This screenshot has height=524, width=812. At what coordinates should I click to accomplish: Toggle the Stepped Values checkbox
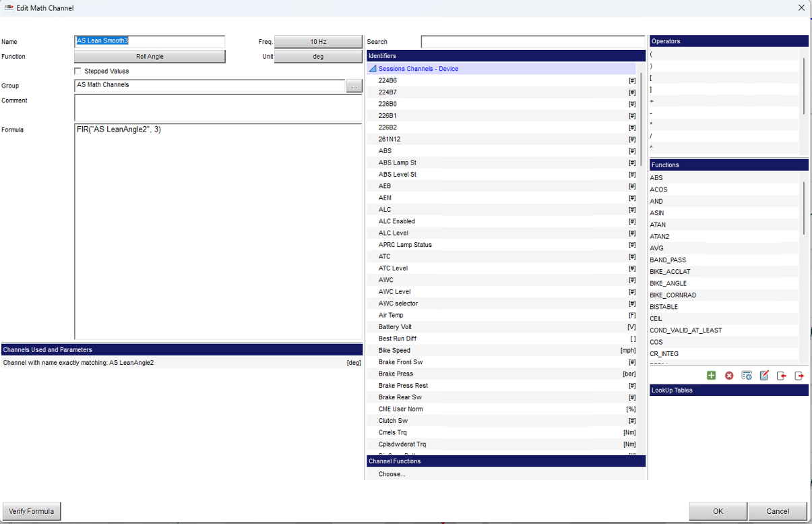(x=78, y=71)
